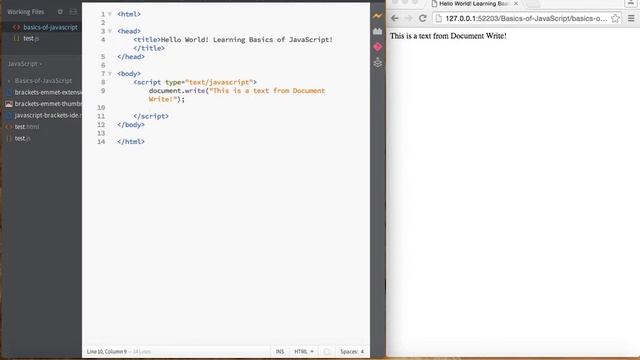
Task: Open test.html in the project tree
Action: click(x=27, y=127)
